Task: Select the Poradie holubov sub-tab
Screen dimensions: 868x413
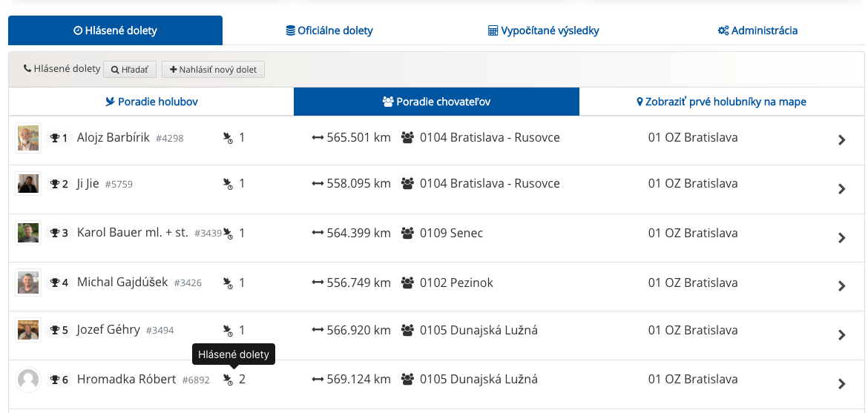Action: [x=151, y=102]
